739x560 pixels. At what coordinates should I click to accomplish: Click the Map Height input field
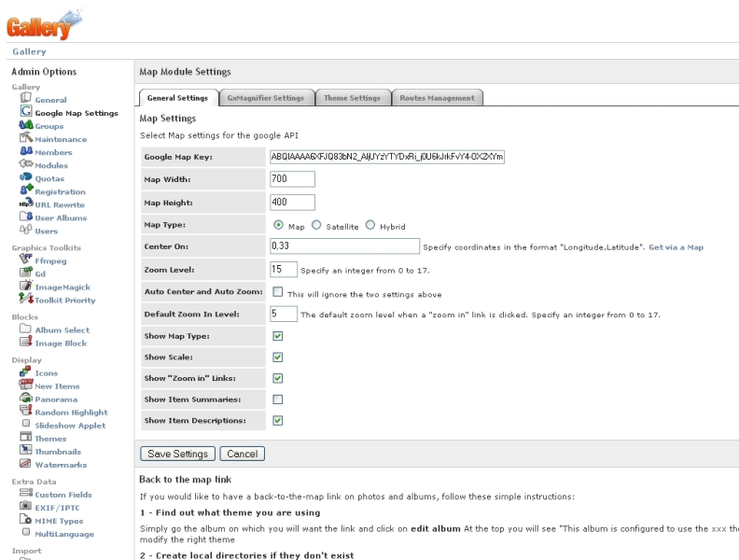292,203
